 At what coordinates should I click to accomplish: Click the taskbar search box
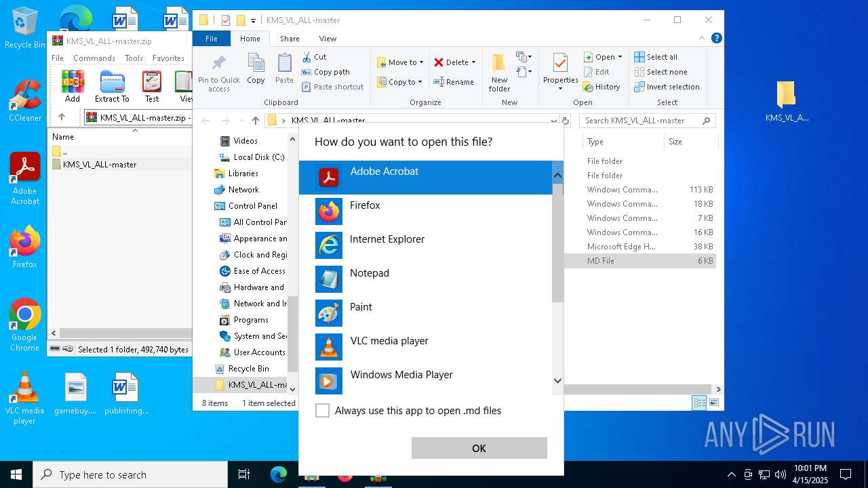tap(130, 474)
